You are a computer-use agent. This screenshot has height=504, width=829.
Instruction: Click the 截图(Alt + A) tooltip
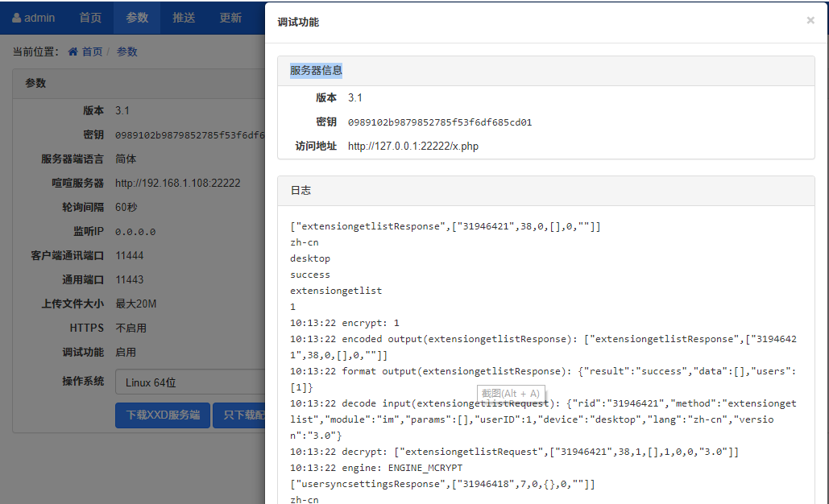click(512, 394)
